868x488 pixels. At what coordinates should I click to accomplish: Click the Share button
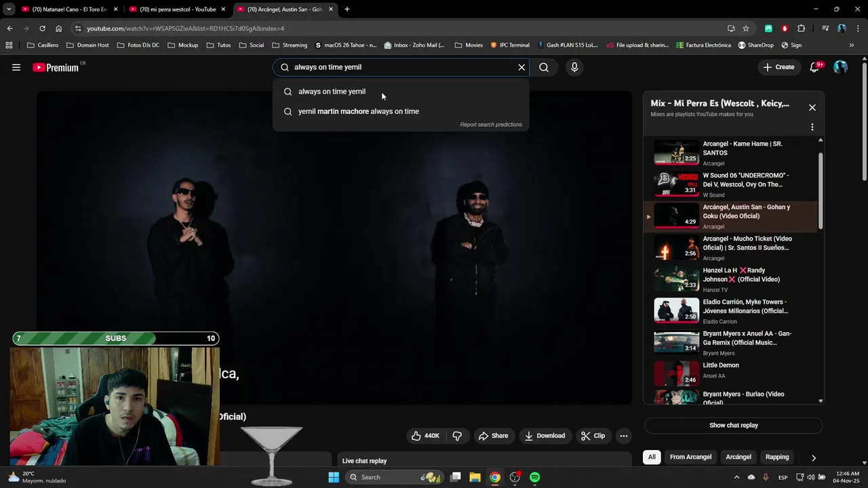point(493,436)
